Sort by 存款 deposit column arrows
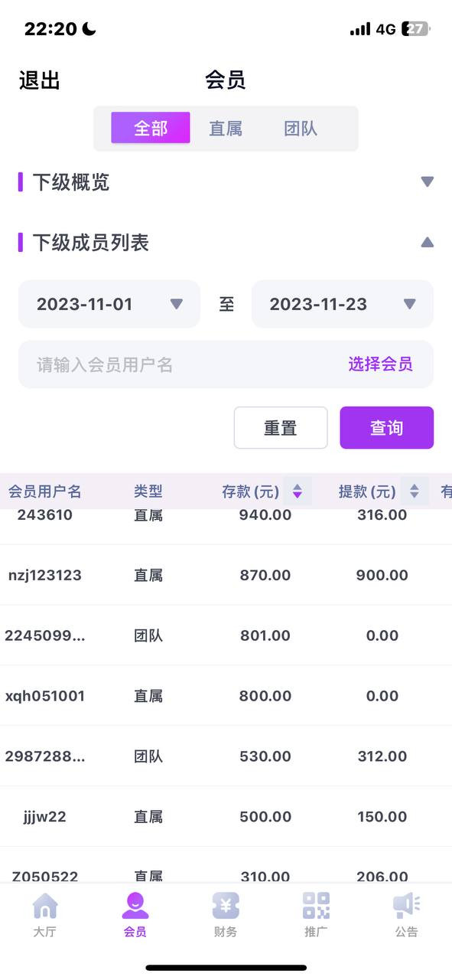This screenshot has width=452, height=980. 298,492
